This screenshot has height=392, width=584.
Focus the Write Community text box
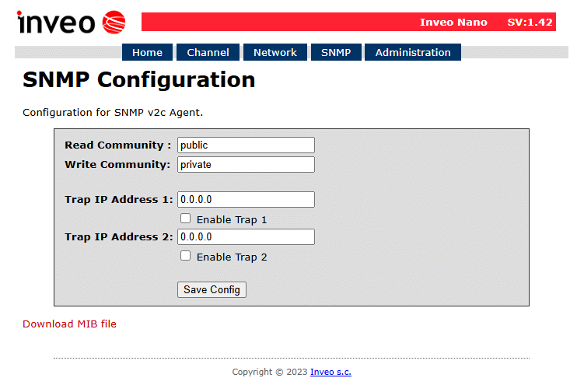246,165
